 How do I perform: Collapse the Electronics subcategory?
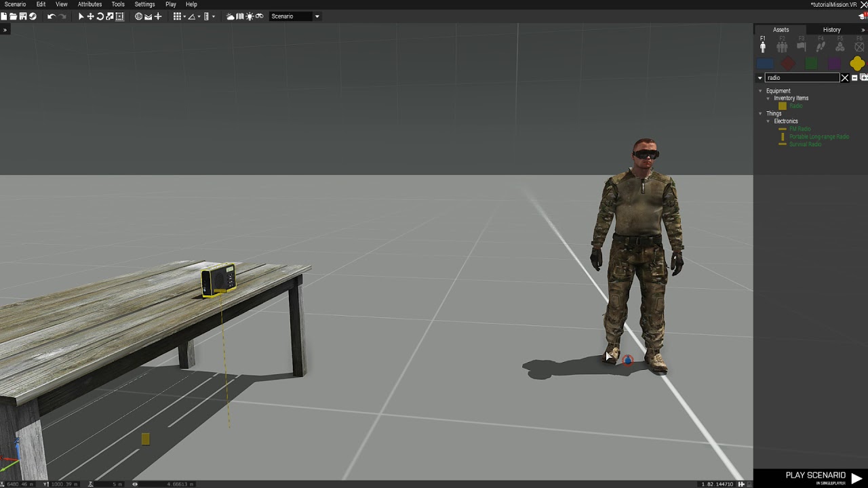[768, 121]
